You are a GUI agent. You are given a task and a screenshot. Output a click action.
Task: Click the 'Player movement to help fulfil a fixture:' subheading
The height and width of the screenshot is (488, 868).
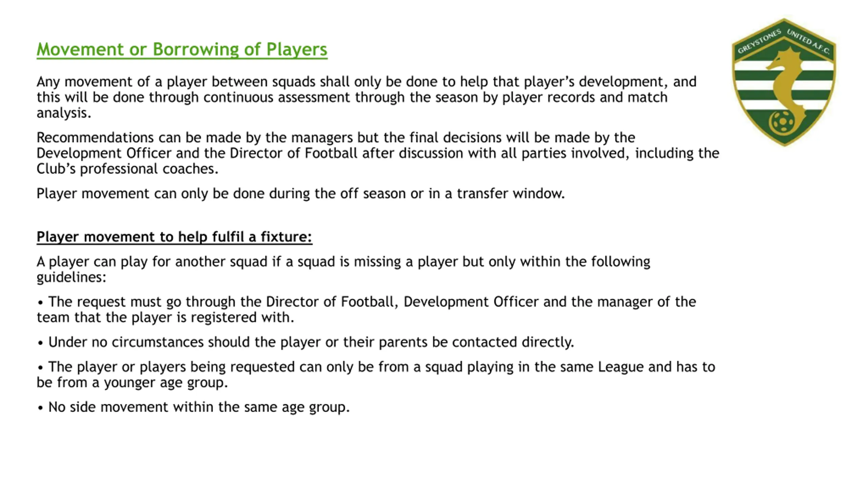tap(174, 237)
